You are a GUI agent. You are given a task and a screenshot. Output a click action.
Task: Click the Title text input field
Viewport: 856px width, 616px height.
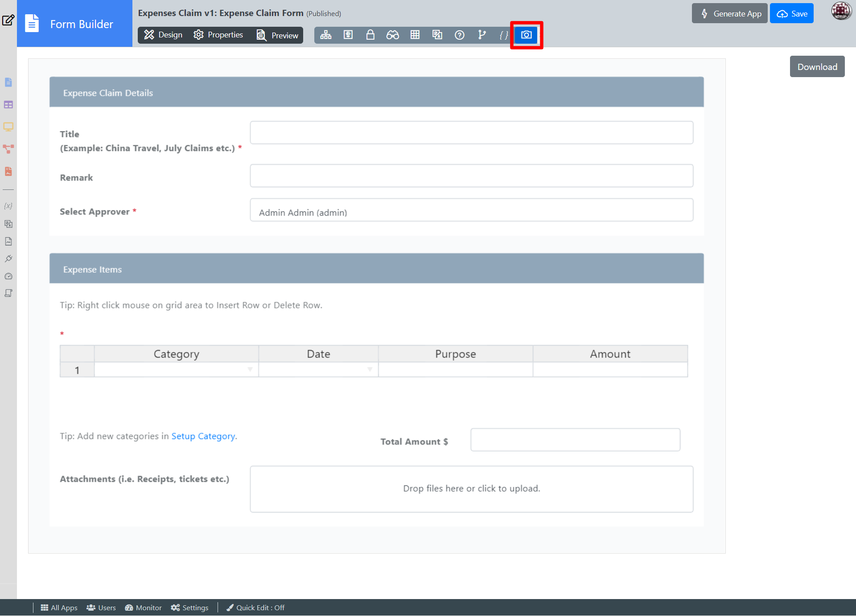[471, 132]
